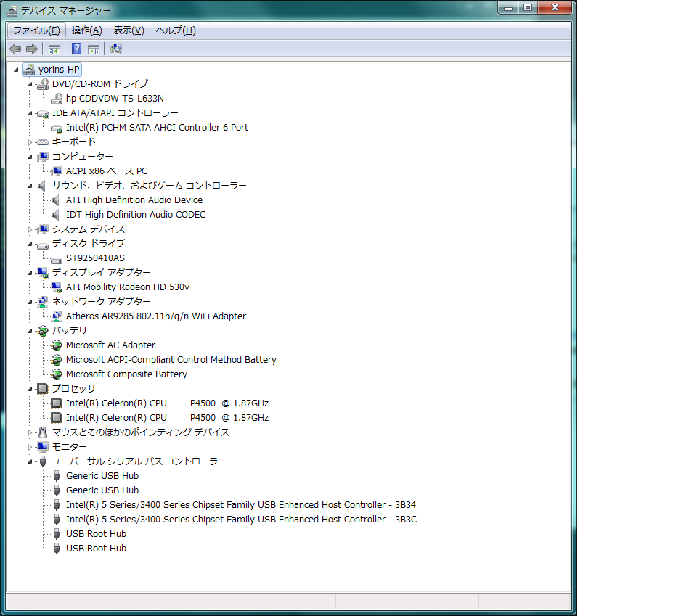Select IDT High Definition Audio CODEC
Image resolution: width=697 pixels, height=616 pixels.
[136, 215]
